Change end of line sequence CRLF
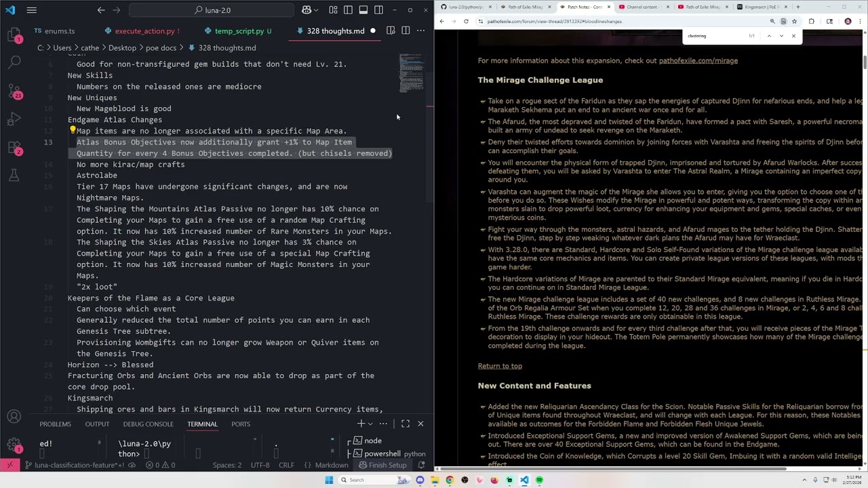The image size is (868, 488). [x=286, y=465]
